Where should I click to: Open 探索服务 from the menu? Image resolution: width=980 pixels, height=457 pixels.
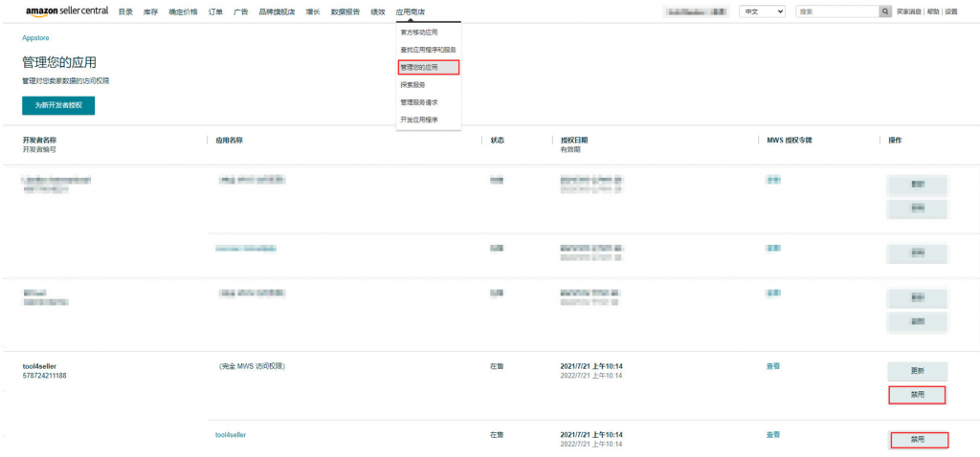412,85
